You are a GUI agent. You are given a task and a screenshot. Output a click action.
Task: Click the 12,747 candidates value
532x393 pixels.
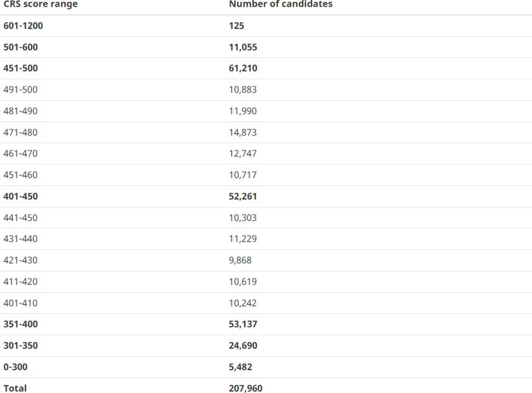242,153
